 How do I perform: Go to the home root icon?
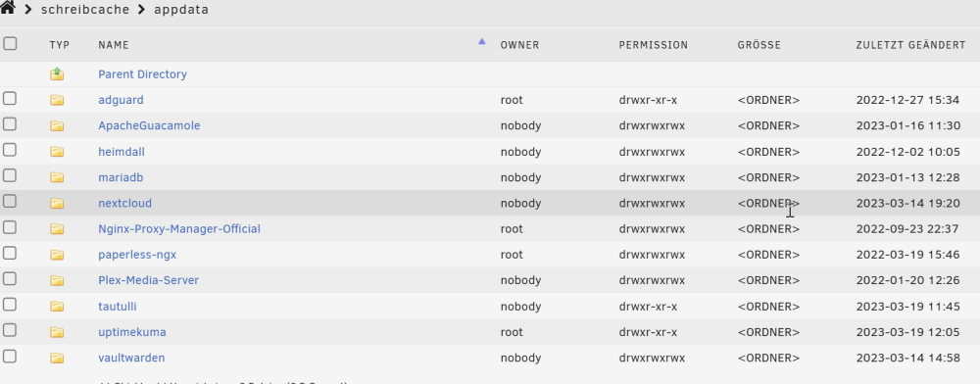tap(8, 8)
